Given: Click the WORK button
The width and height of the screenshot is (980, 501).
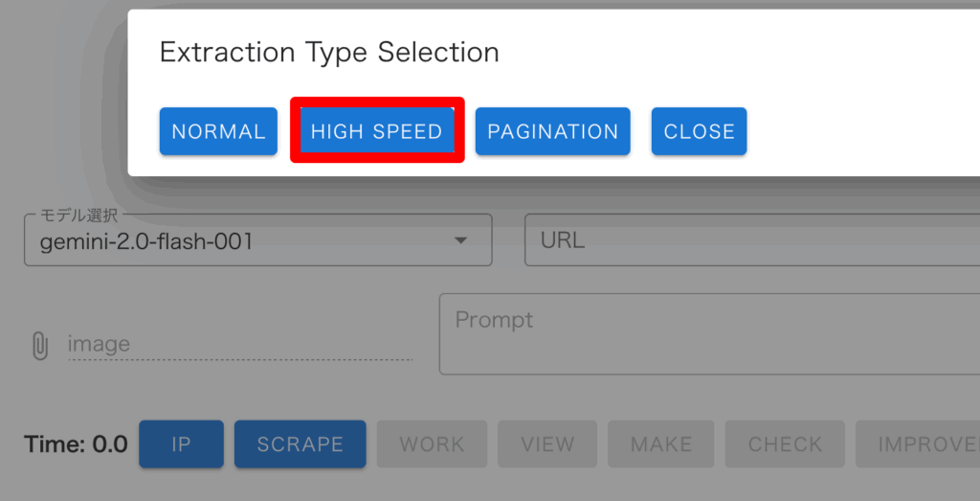Looking at the screenshot, I should coord(432,444).
